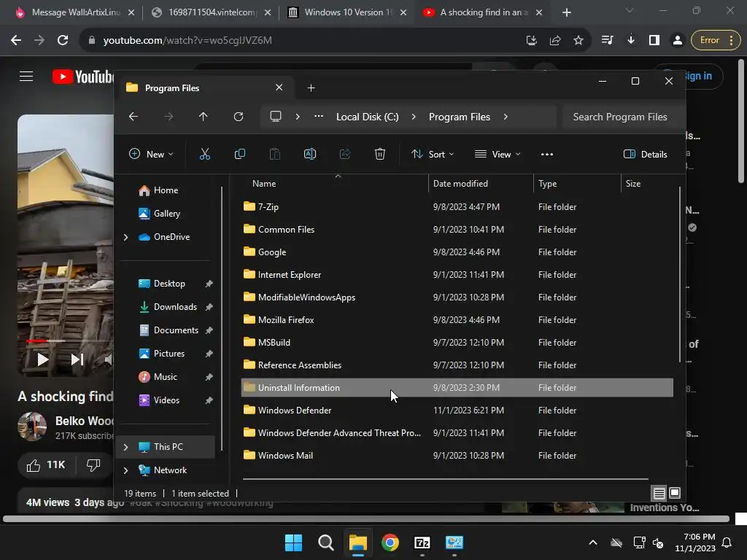This screenshot has width=747, height=560.
Task: Open Home in navigation pane
Action: [166, 190]
